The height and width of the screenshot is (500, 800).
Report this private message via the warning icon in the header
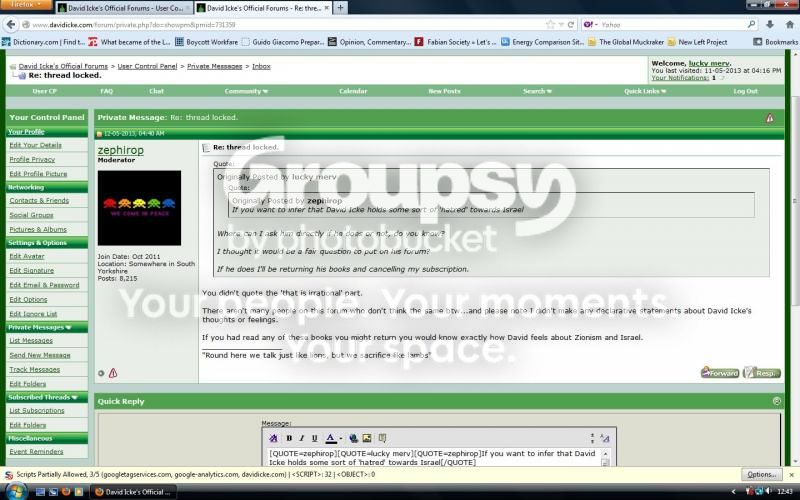click(x=769, y=118)
